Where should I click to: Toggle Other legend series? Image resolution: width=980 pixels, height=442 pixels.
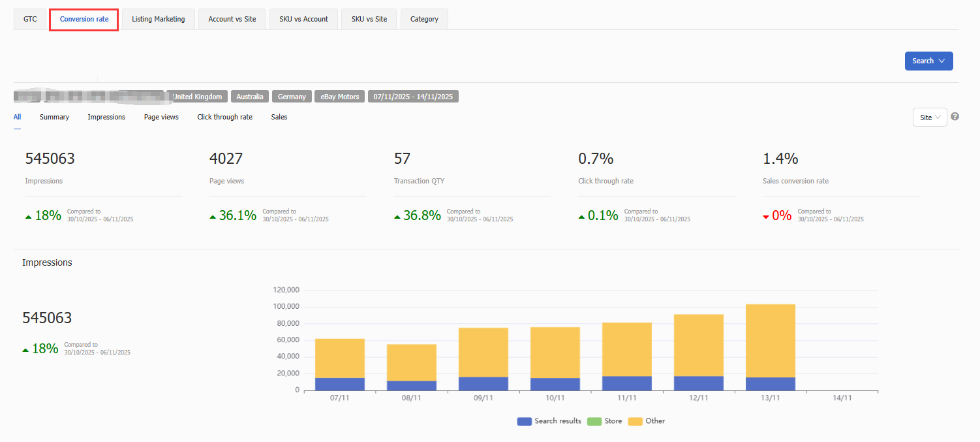click(x=647, y=421)
